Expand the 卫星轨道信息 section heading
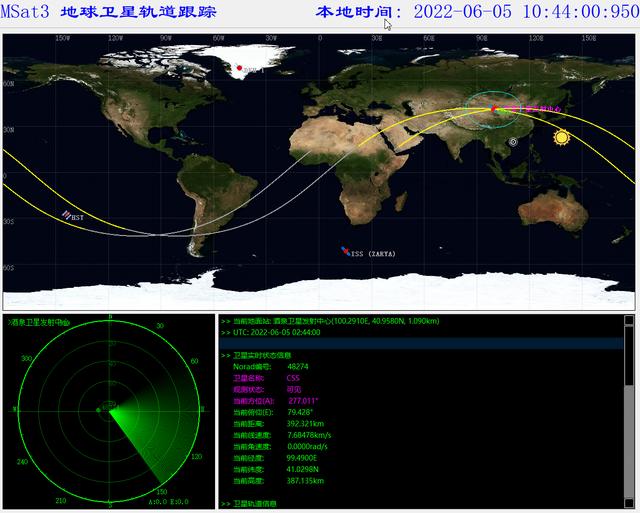 255,504
